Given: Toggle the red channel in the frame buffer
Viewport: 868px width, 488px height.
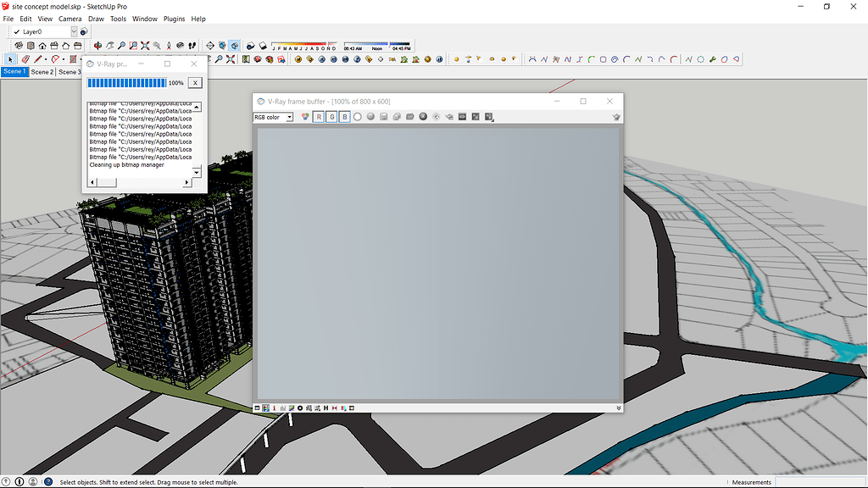Looking at the screenshot, I should click(318, 116).
